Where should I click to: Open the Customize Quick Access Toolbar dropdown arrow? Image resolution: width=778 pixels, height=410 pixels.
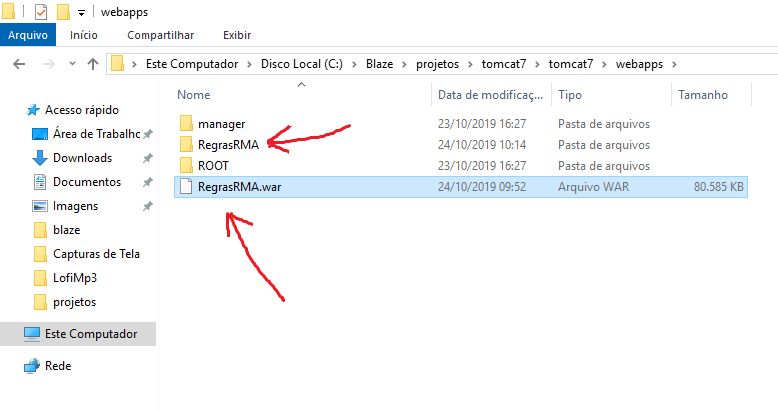click(x=81, y=13)
